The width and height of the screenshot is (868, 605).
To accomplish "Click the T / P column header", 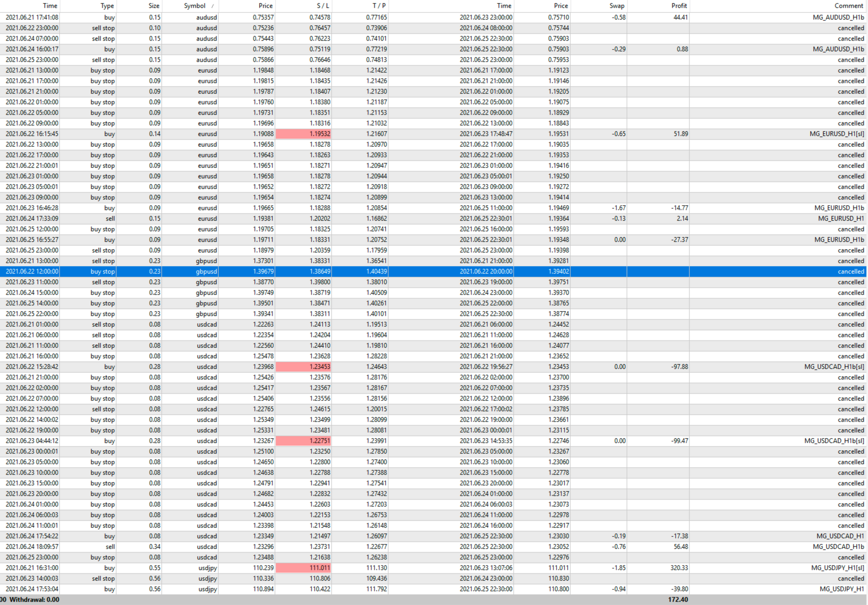I will click(x=379, y=6).
